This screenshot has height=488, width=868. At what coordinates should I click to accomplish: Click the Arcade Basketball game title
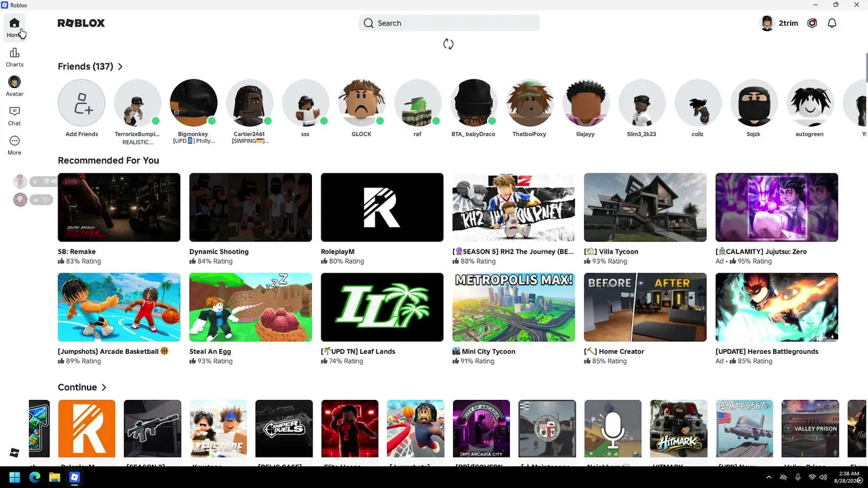(x=113, y=351)
